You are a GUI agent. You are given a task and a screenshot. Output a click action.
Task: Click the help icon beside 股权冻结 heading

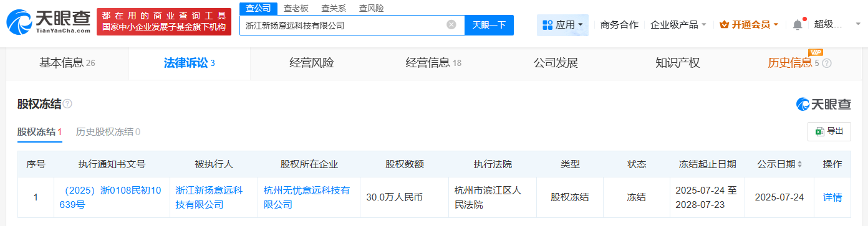67,104
